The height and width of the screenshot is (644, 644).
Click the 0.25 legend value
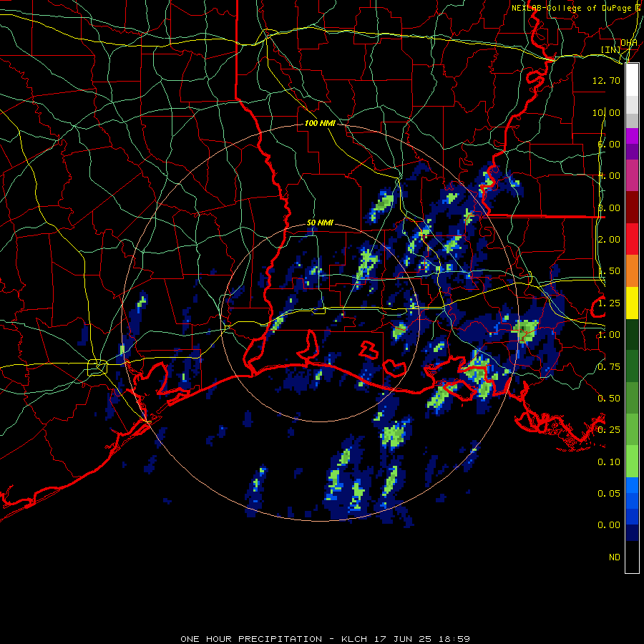pyautogui.click(x=609, y=430)
